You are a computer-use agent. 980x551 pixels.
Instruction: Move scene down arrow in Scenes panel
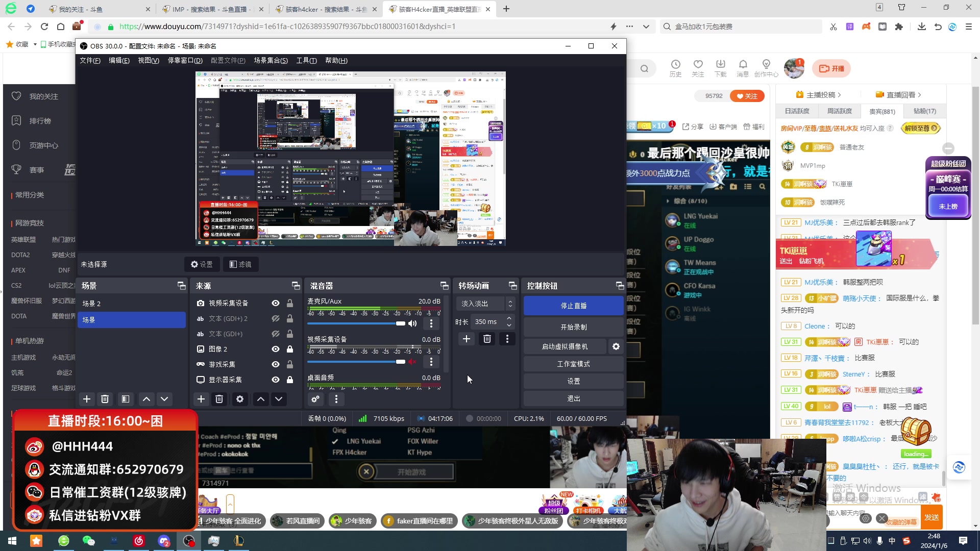point(164,399)
